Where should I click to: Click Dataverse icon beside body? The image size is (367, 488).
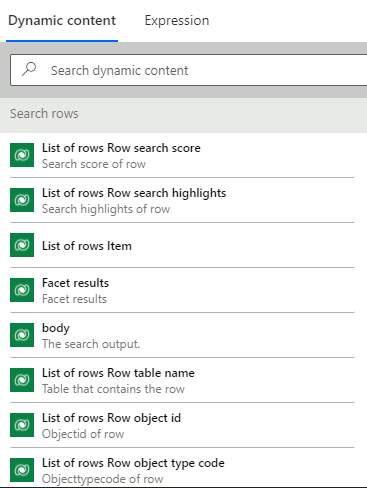(x=22, y=335)
